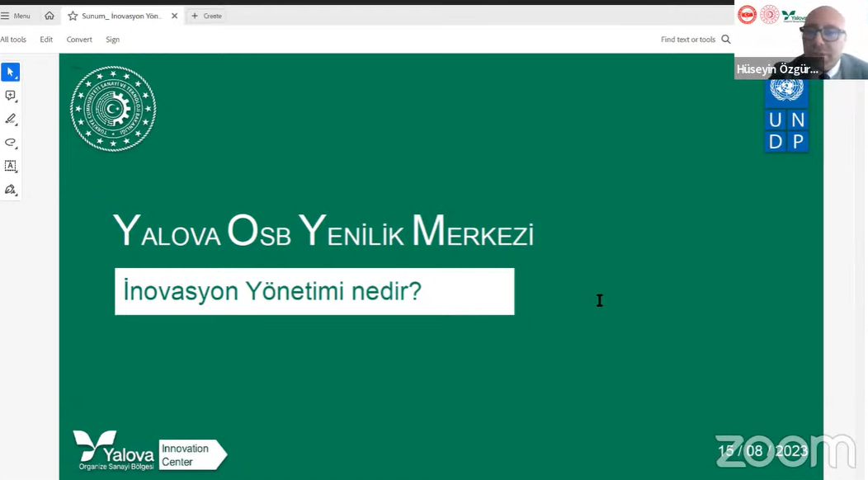Screen dimensions: 868x480
Task: Select the Add text box tool
Action: (10, 166)
